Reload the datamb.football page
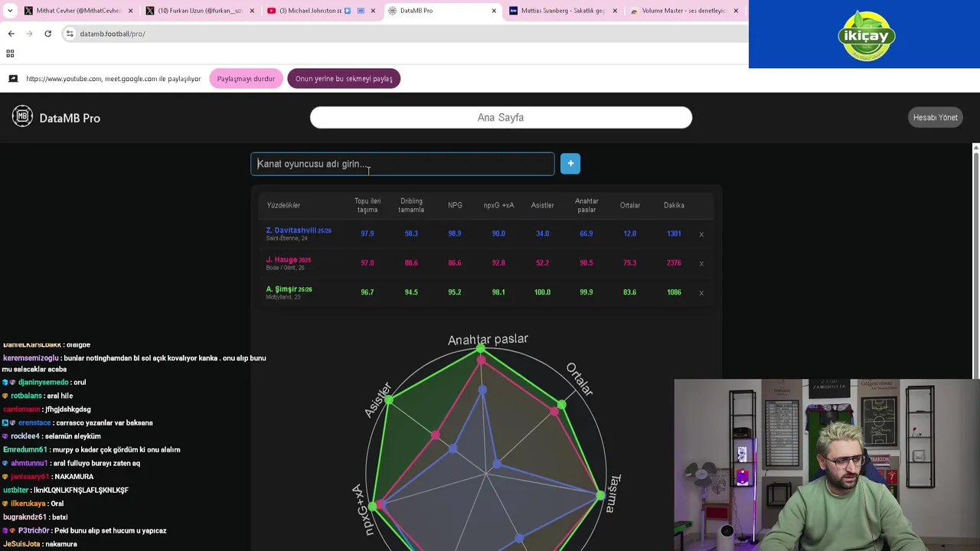Screen dimensions: 980x551 click(47, 34)
